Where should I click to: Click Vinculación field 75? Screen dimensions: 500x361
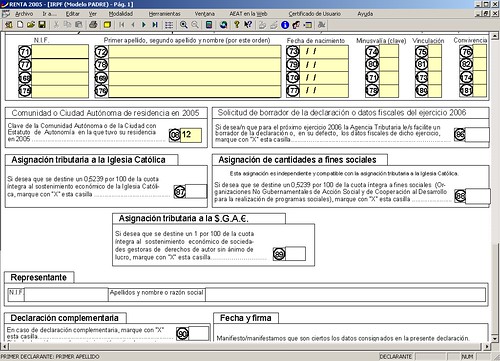pyautogui.click(x=435, y=52)
